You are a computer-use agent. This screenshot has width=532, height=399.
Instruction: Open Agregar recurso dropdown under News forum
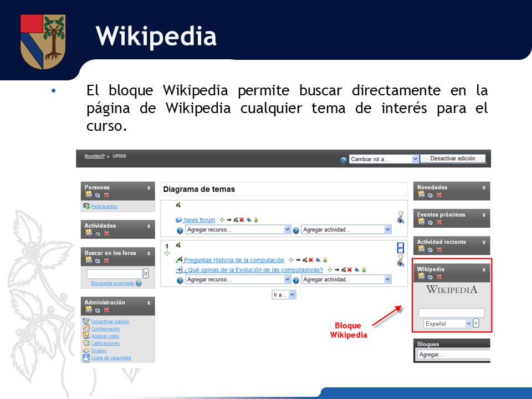pyautogui.click(x=238, y=229)
